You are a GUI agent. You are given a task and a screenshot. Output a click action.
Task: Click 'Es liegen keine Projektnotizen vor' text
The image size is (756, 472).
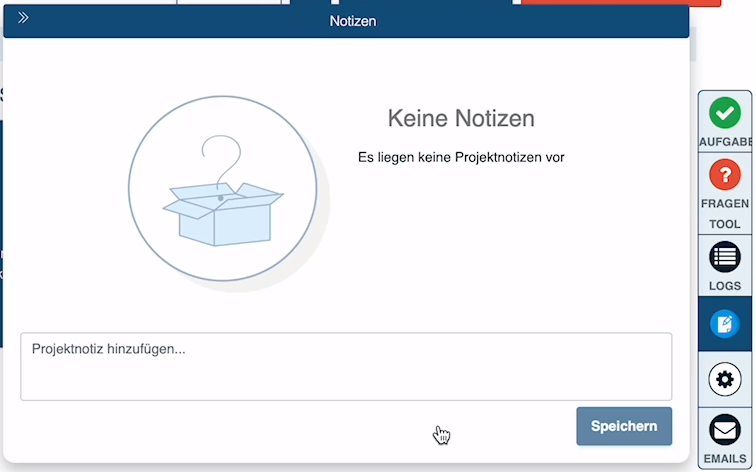[461, 157]
